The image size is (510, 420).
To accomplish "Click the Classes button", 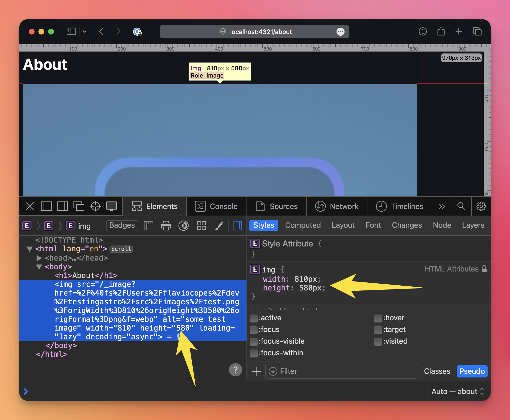I will tap(437, 371).
